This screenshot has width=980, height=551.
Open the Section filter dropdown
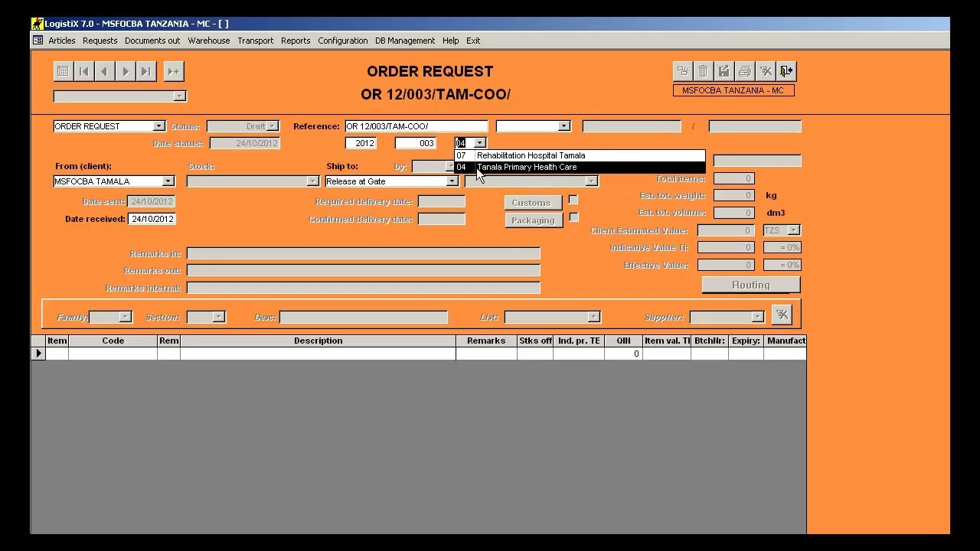tap(218, 317)
